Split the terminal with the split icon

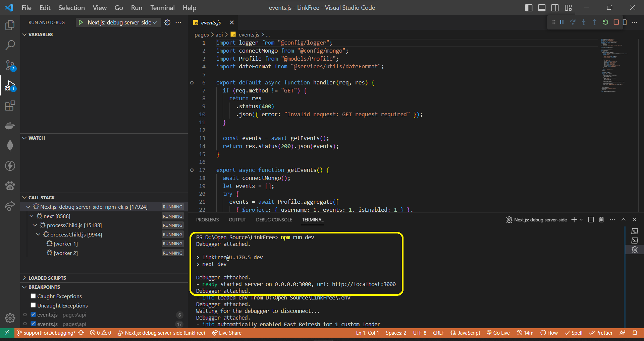point(591,219)
